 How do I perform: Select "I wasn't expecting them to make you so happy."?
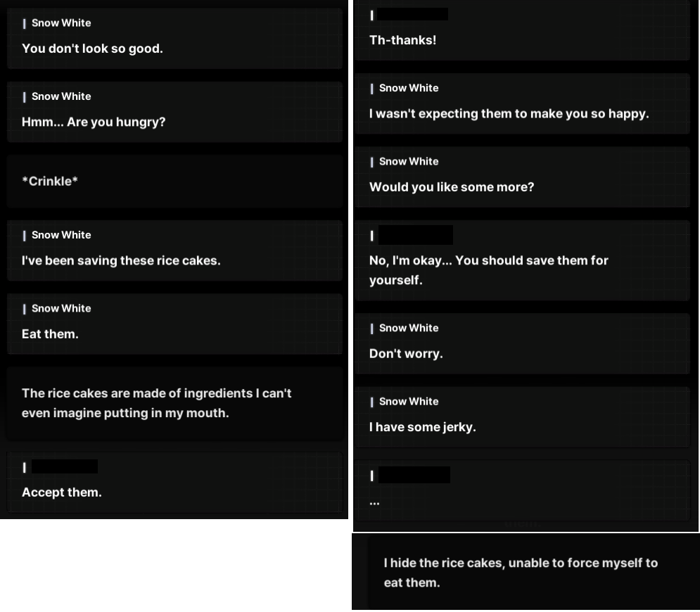pyautogui.click(x=509, y=113)
